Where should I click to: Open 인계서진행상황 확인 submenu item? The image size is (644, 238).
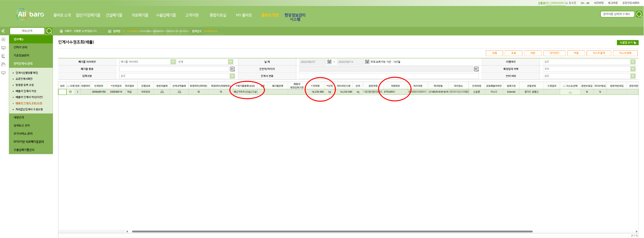pyautogui.click(x=27, y=73)
